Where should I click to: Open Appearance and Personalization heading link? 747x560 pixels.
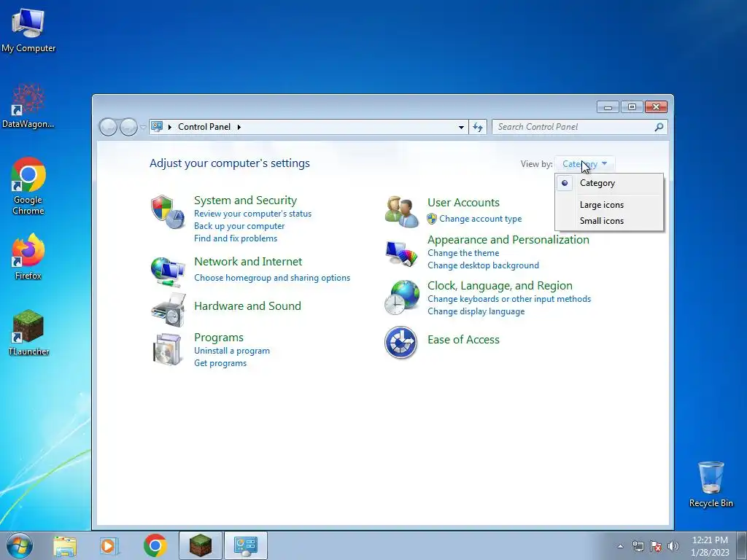click(508, 240)
